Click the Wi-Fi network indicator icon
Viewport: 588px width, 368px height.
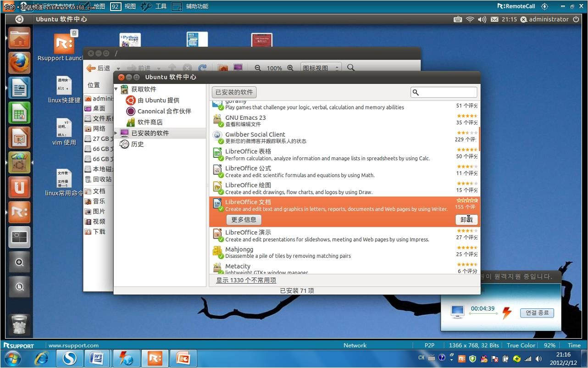pyautogui.click(x=470, y=19)
